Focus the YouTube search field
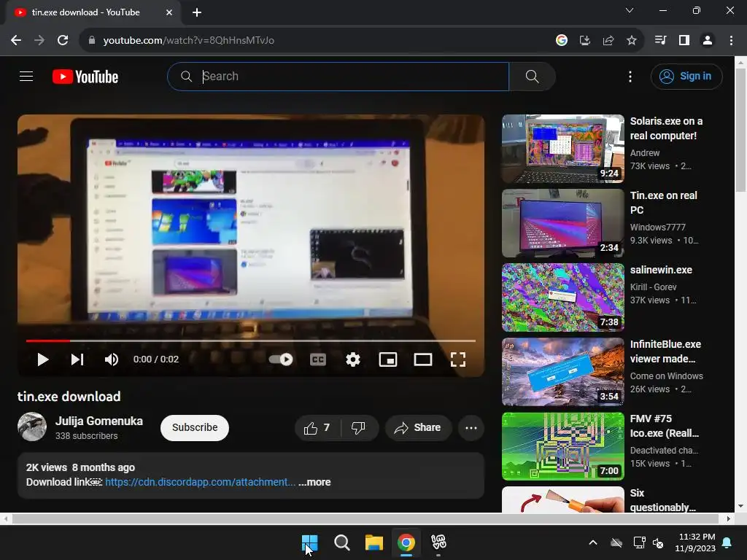This screenshot has height=560, width=747. [338, 76]
